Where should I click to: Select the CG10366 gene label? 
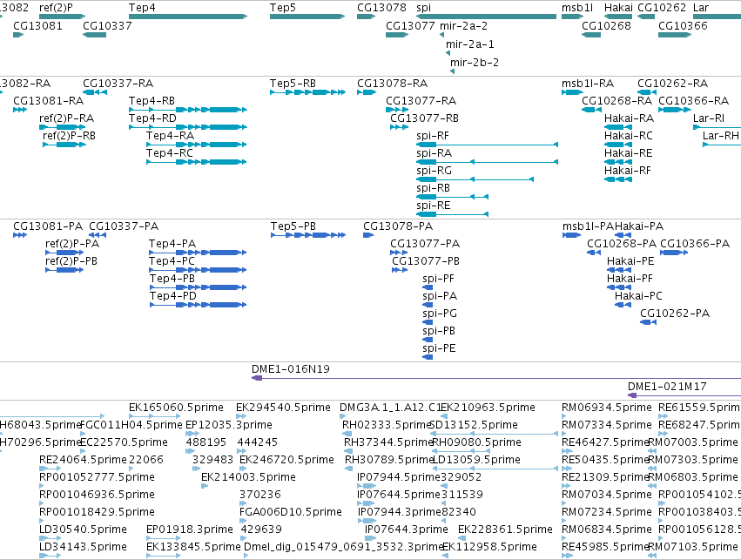tap(683, 25)
